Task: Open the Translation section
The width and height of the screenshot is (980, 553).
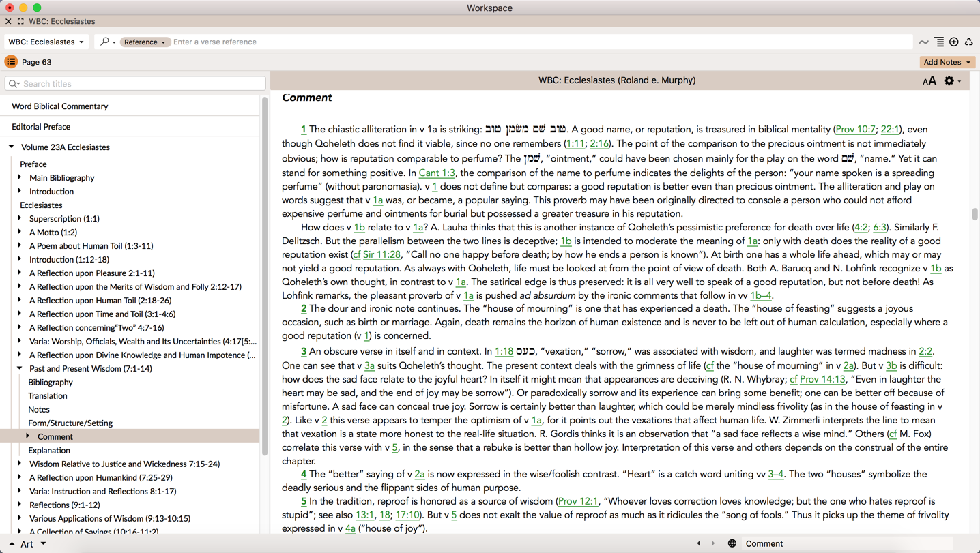Action: (48, 396)
